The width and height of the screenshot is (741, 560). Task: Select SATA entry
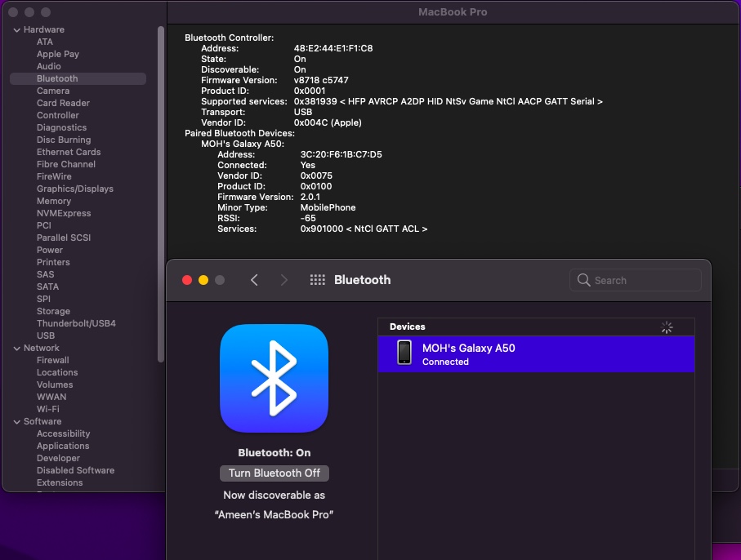tap(47, 287)
